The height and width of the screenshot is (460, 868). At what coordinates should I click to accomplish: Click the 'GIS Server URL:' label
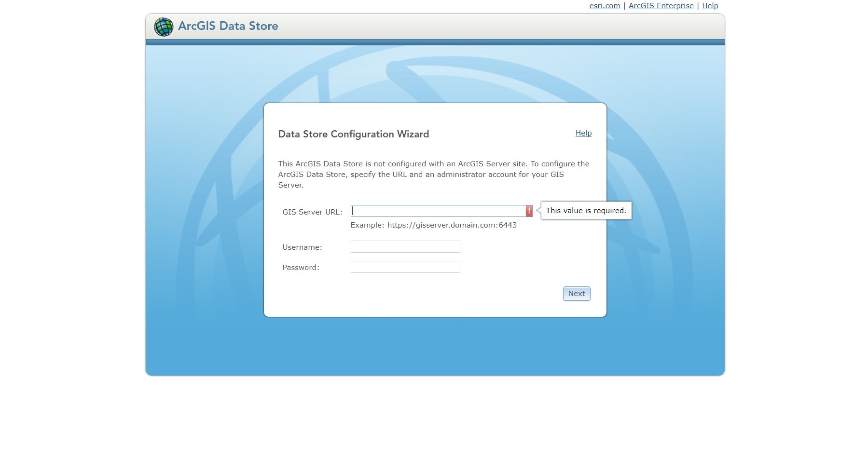coord(312,212)
